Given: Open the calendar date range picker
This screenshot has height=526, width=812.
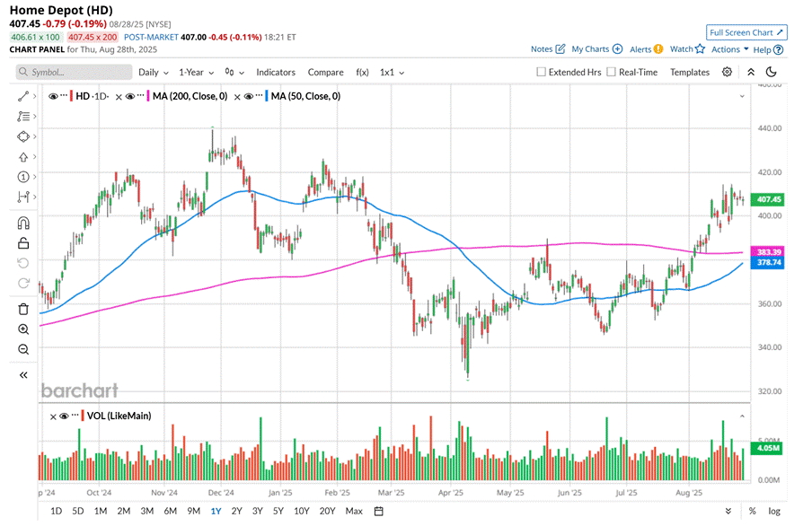Looking at the screenshot, I should 378,512.
